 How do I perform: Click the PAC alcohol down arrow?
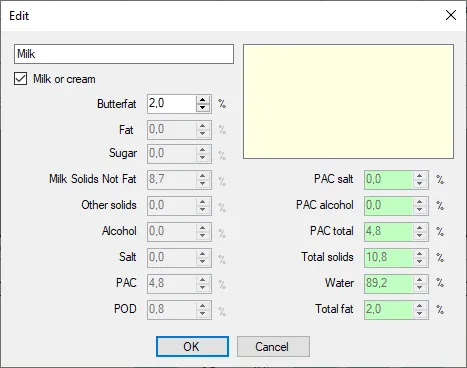[x=420, y=209]
